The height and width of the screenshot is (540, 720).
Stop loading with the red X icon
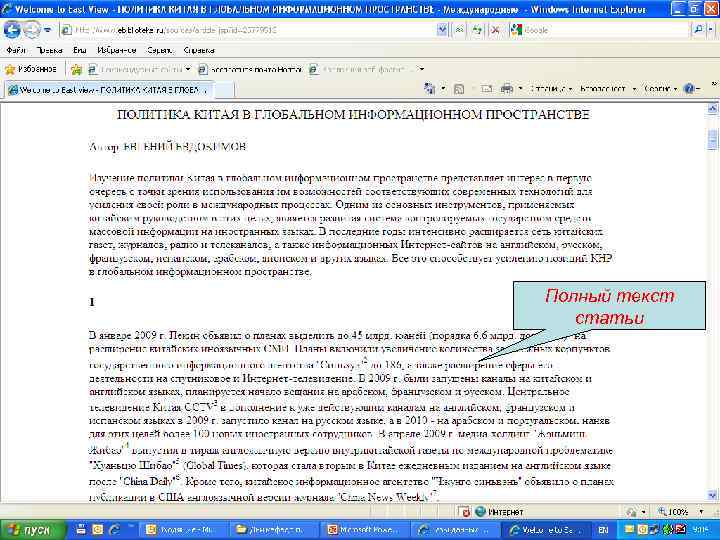point(495,30)
